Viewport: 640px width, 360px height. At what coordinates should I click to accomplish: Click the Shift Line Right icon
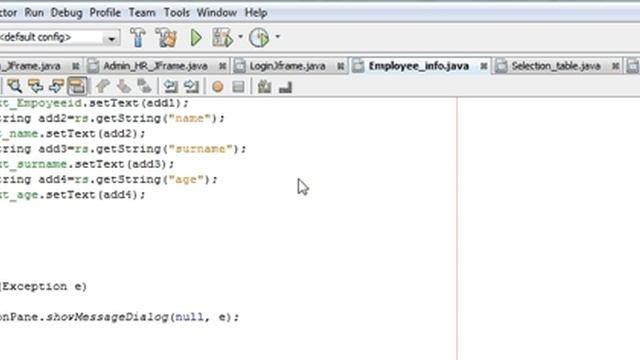tap(191, 87)
